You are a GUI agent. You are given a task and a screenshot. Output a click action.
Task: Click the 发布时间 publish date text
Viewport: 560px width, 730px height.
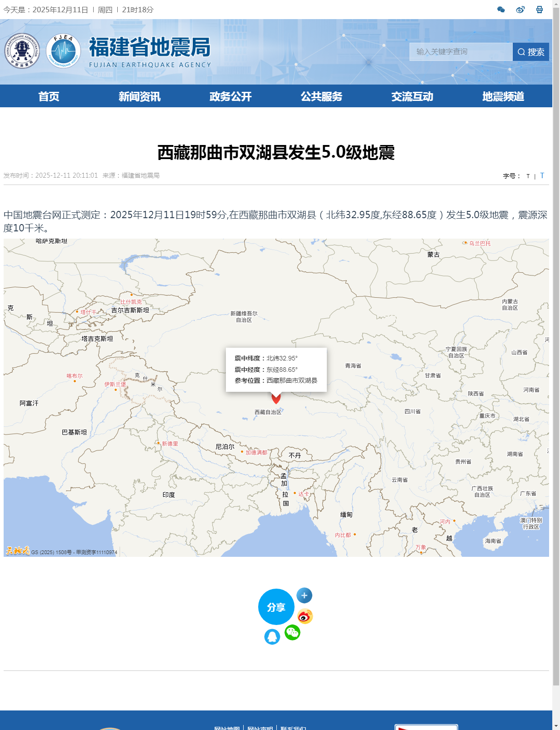tap(50, 175)
